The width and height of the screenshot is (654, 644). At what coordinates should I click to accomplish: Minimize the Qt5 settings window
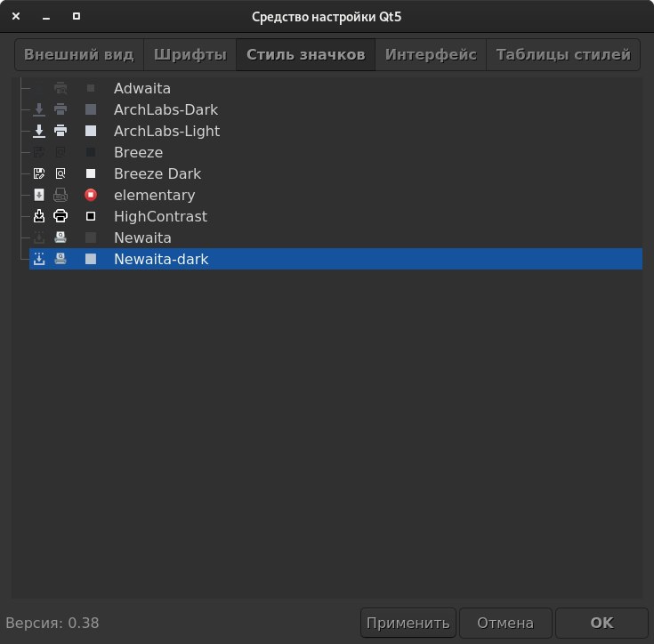(46, 17)
